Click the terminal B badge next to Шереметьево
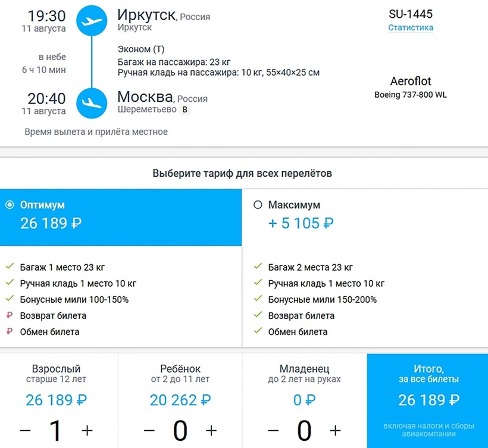 184,109
